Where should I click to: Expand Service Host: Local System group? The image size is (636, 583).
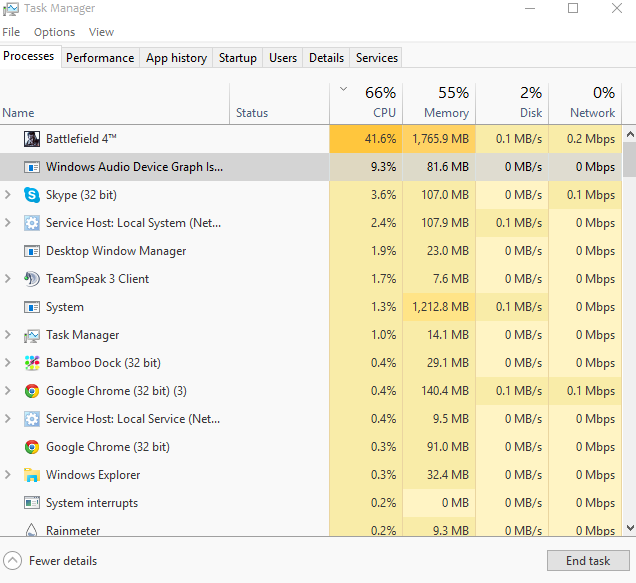pyautogui.click(x=7, y=223)
